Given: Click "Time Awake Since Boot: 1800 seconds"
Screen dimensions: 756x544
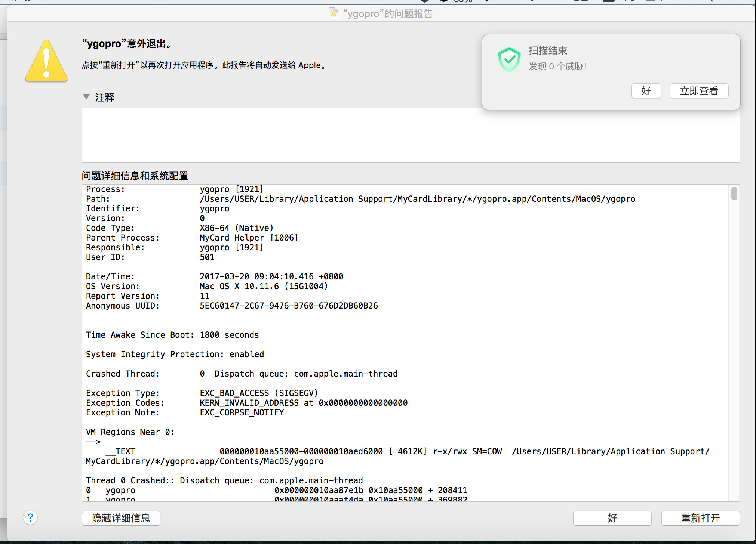Looking at the screenshot, I should [172, 335].
